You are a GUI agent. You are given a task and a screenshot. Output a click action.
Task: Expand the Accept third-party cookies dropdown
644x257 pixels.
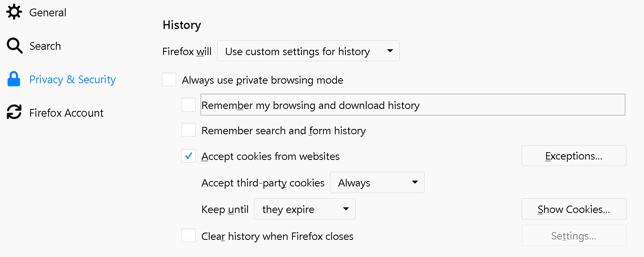tap(377, 182)
